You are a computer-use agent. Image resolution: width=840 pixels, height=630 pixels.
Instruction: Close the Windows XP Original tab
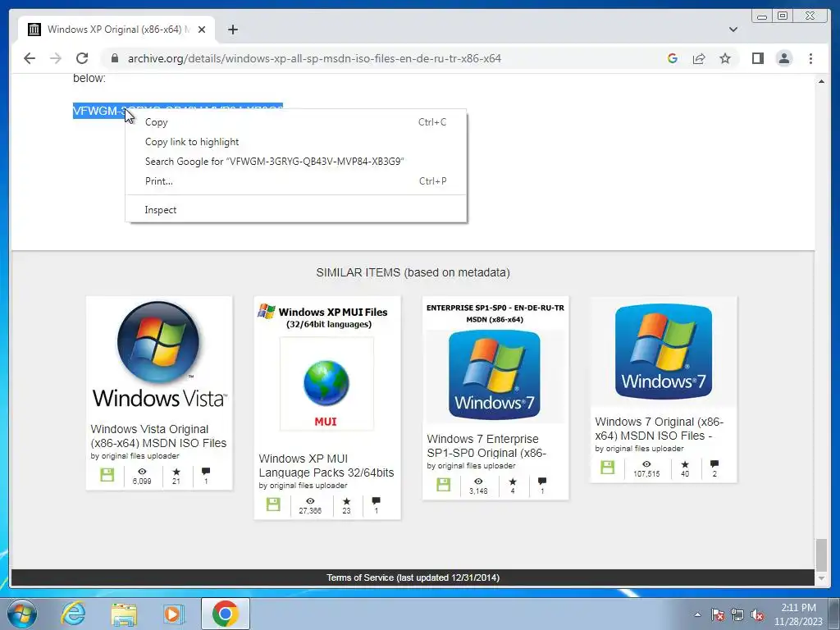click(202, 30)
